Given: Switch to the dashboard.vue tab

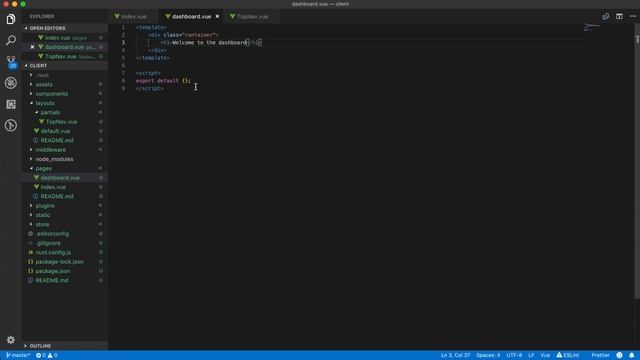Looking at the screenshot, I should 191,16.
